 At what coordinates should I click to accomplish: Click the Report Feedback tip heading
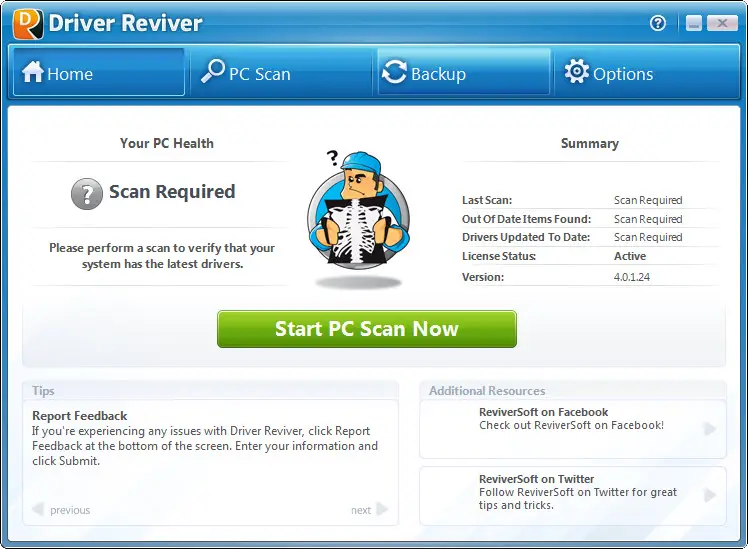click(80, 415)
